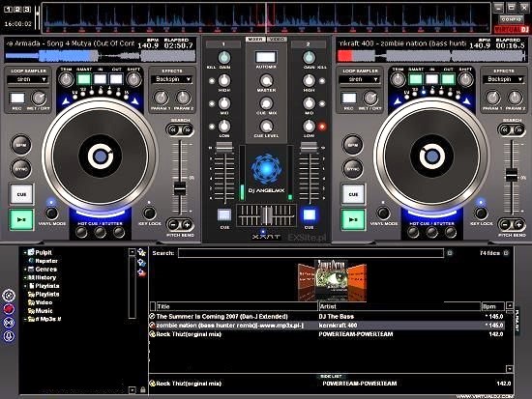
Task: Click the right deck CUE button
Action: point(353,194)
